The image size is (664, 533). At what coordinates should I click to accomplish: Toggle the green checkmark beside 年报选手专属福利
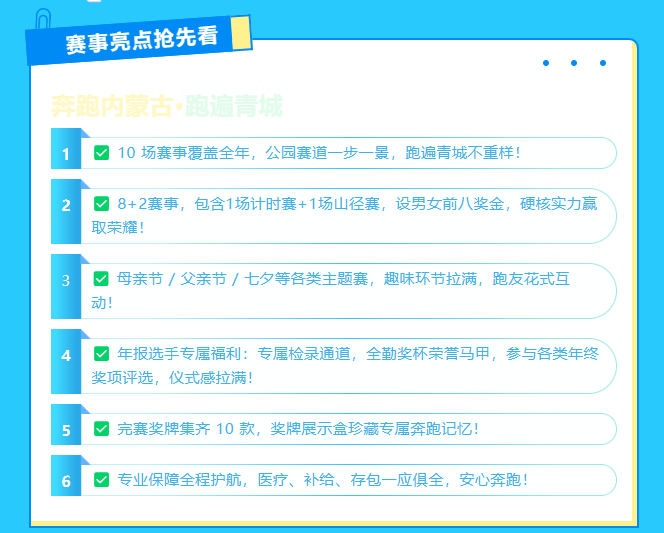101,354
